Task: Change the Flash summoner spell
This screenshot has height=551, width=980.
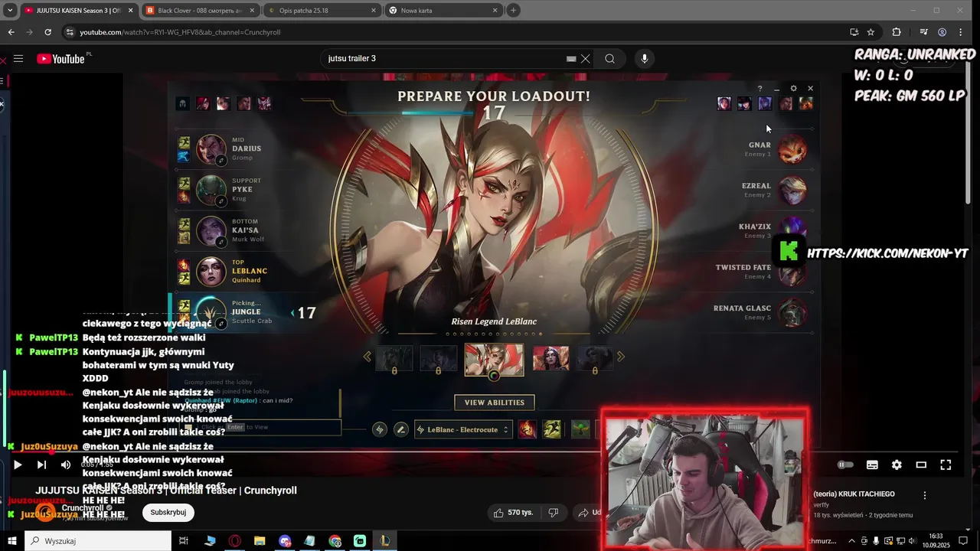Action: tap(552, 429)
